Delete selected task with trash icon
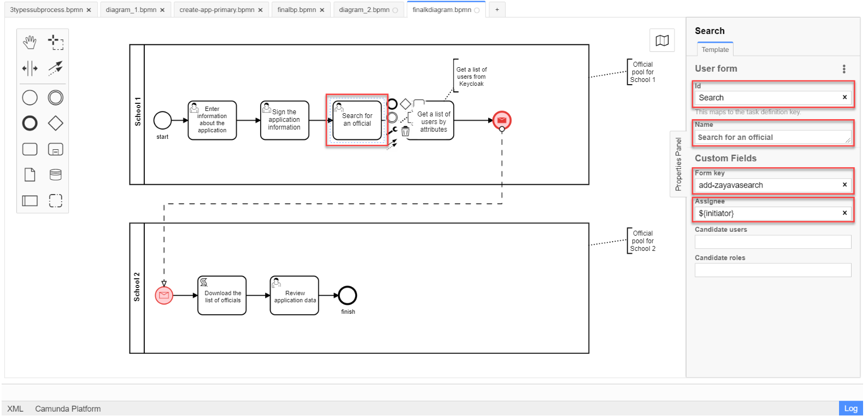Screen dimensions: 868x416 406,131
